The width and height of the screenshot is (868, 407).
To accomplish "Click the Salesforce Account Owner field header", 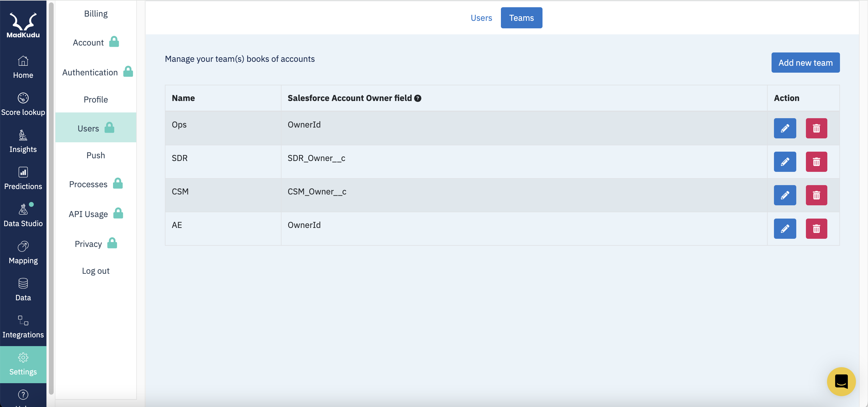I will coord(524,98).
